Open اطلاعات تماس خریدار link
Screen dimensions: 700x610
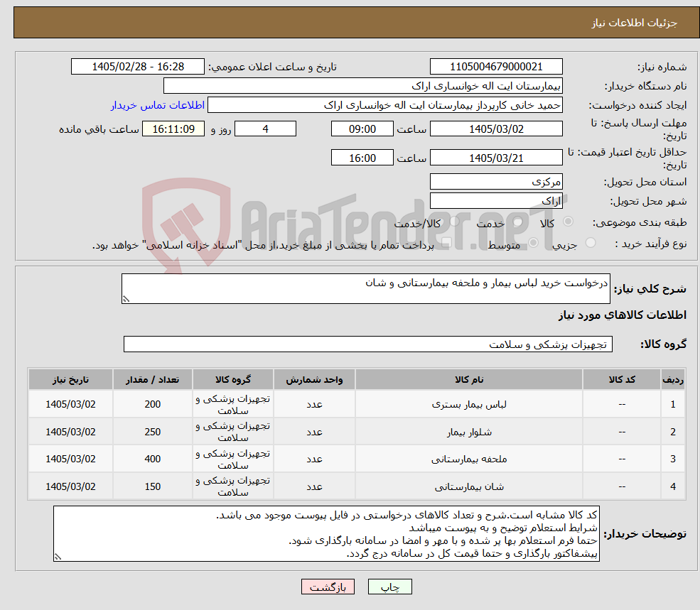click(x=158, y=105)
